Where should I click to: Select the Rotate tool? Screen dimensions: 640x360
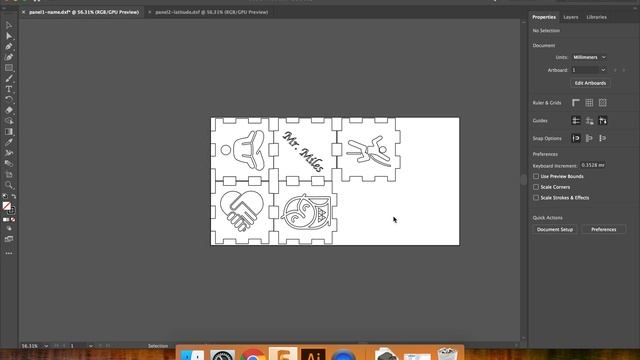9,100
